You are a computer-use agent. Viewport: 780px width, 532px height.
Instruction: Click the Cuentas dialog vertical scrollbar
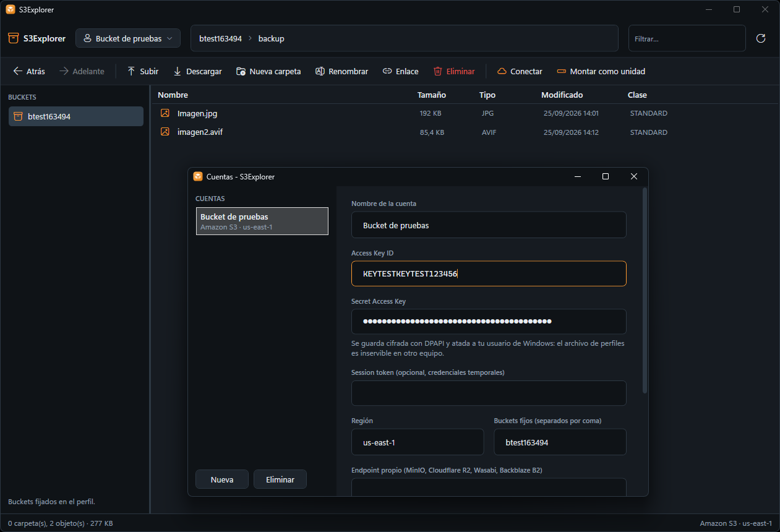(645, 291)
